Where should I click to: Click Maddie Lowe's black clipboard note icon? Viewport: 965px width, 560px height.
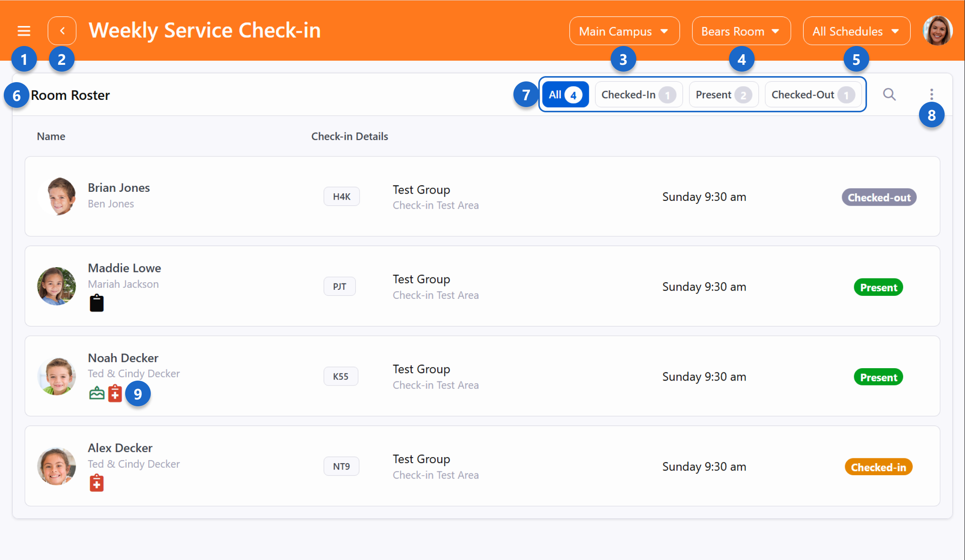[x=96, y=303]
